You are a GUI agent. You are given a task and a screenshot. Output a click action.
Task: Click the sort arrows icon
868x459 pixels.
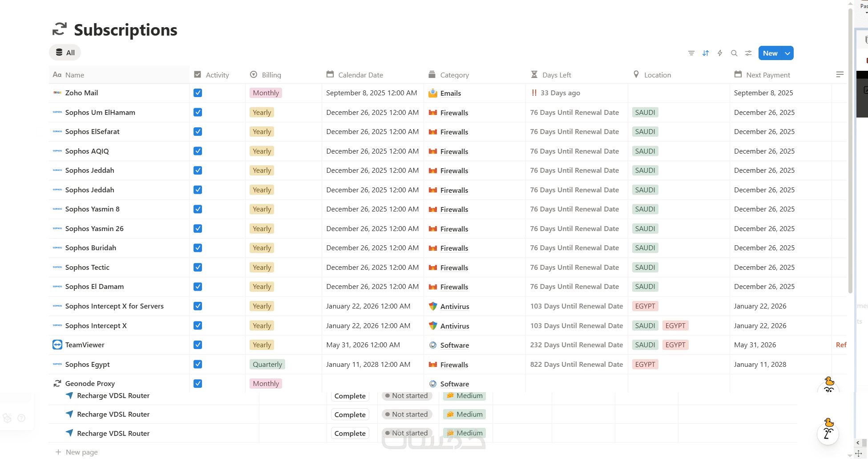(x=706, y=53)
